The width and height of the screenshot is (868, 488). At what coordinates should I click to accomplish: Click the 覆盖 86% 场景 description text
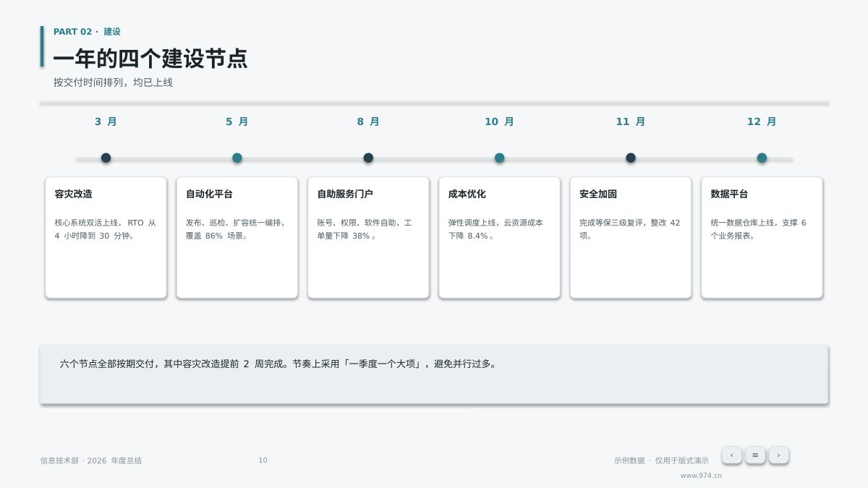[x=217, y=236]
